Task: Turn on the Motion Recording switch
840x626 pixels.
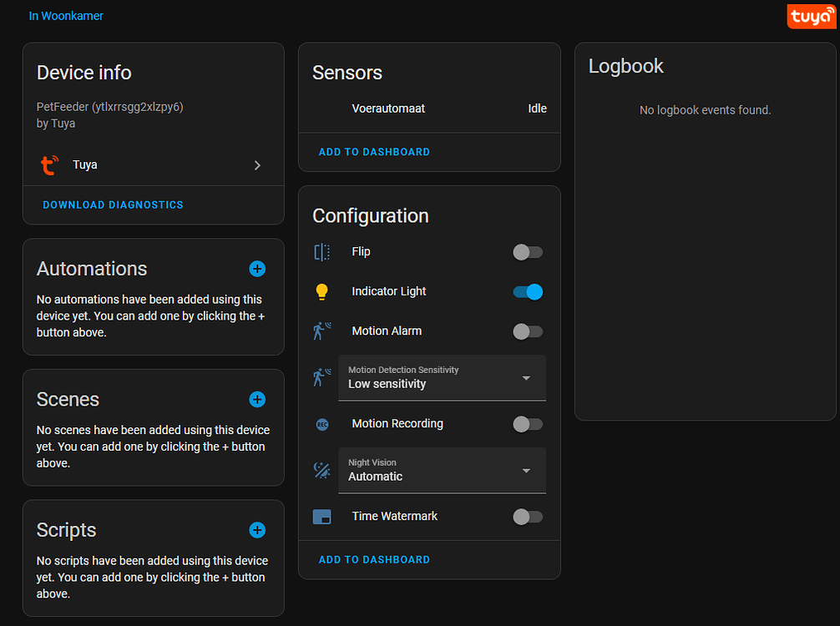Action: coord(528,424)
